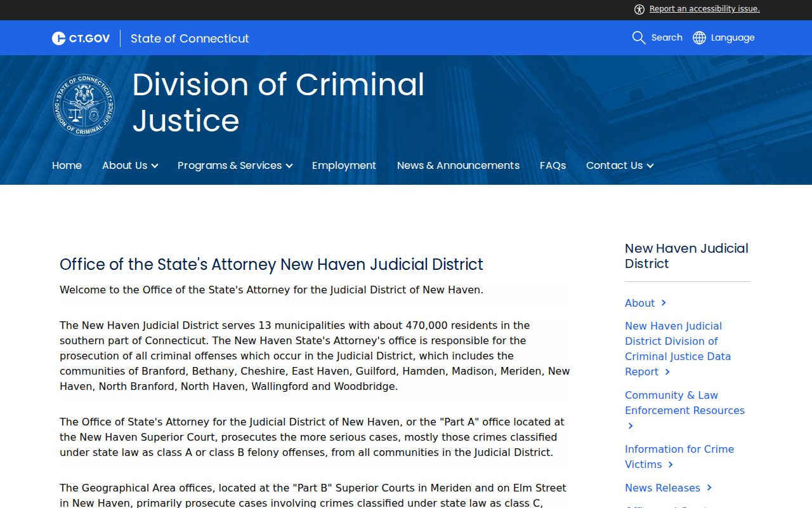The width and height of the screenshot is (812, 508).
Task: Click the Search label in the header
Action: 667,37
